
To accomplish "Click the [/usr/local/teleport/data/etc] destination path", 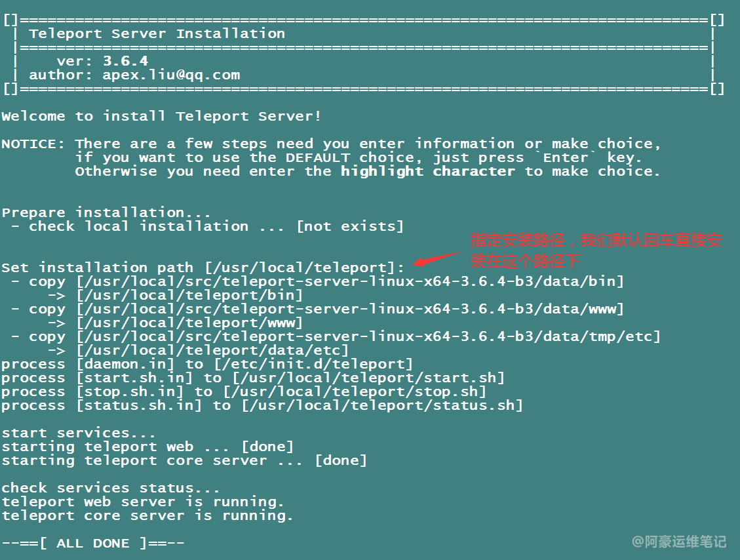I will click(x=212, y=350).
